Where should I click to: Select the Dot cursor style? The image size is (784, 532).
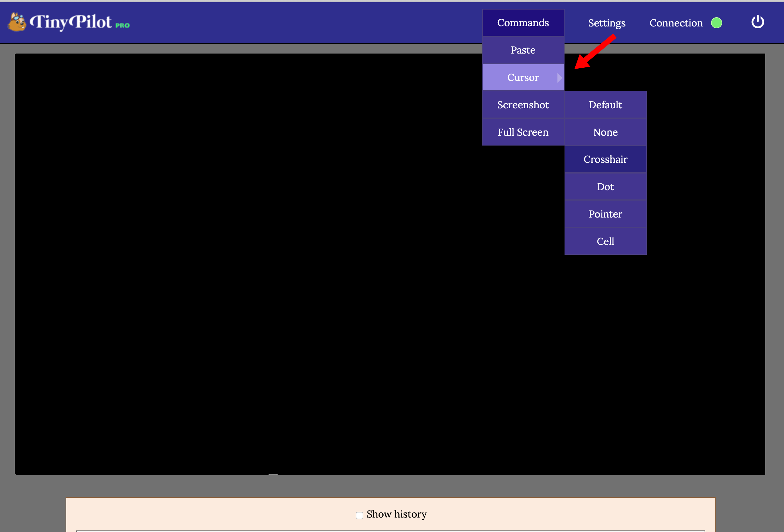click(605, 186)
